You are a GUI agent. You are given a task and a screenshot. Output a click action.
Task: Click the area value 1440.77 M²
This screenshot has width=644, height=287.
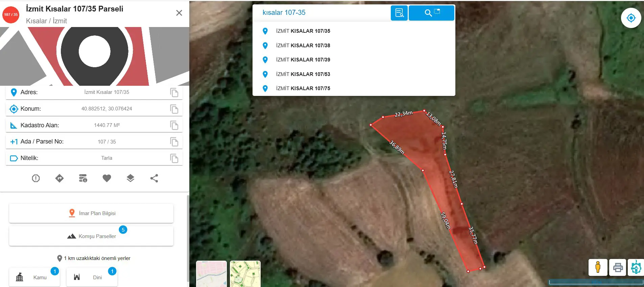pos(107,125)
